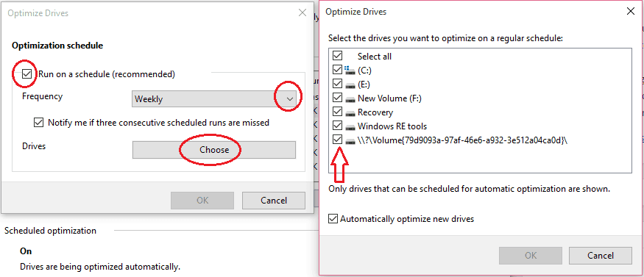The image size is (644, 277).
Task: Click the New Volume (F:) drive icon
Action: click(x=350, y=99)
